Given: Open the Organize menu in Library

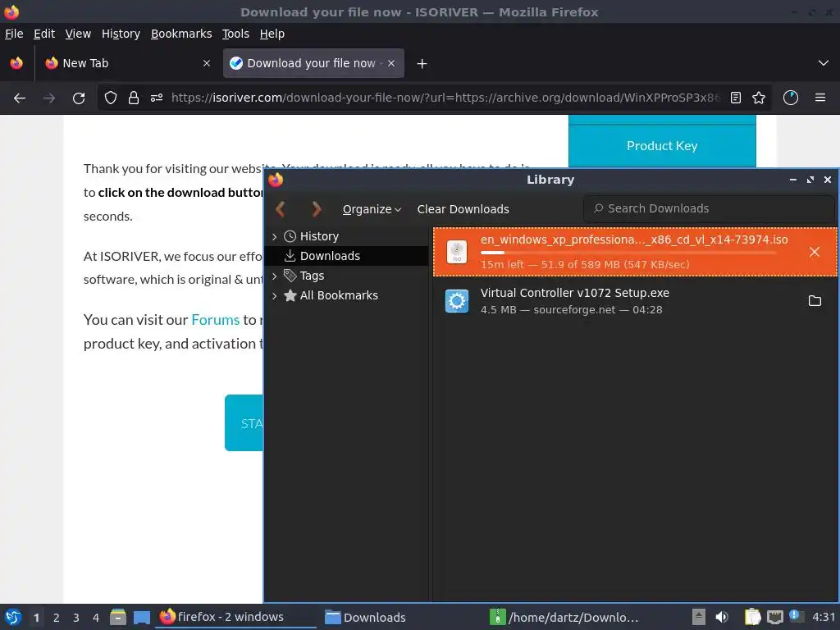Looking at the screenshot, I should [372, 209].
